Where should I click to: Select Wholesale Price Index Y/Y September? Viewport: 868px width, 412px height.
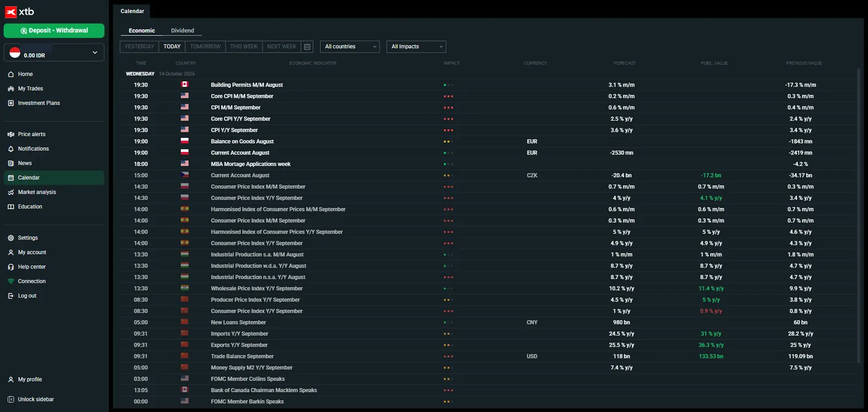488,289
